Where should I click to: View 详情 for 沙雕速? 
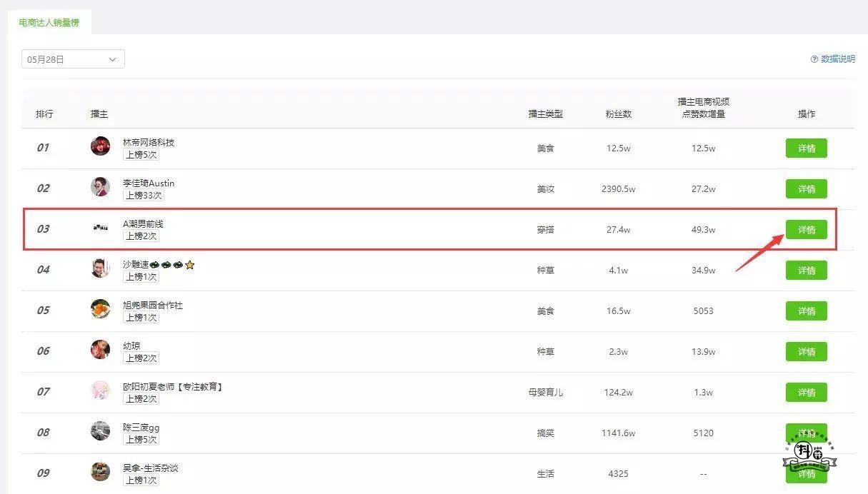pos(806,271)
